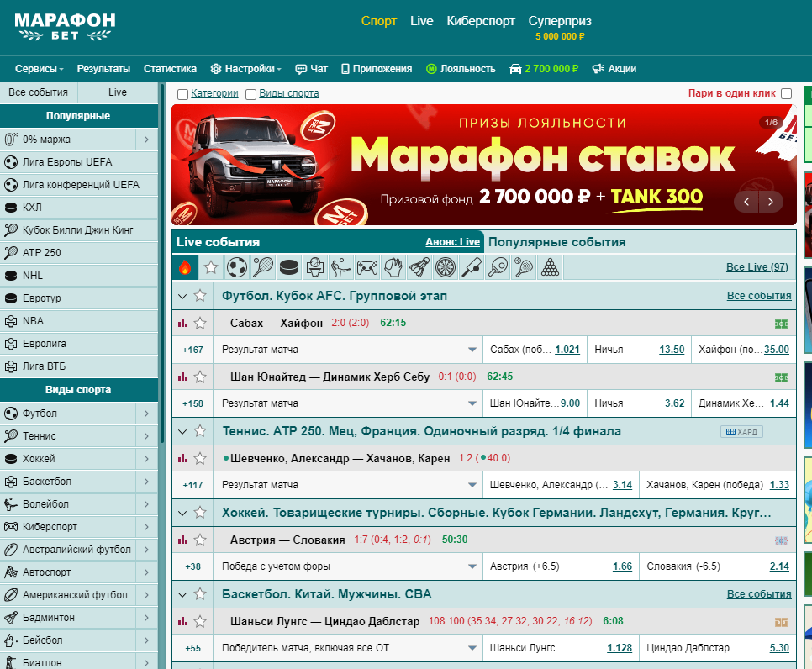812x669 pixels.
Task: Open the Все Live (97) link
Action: pos(757,267)
